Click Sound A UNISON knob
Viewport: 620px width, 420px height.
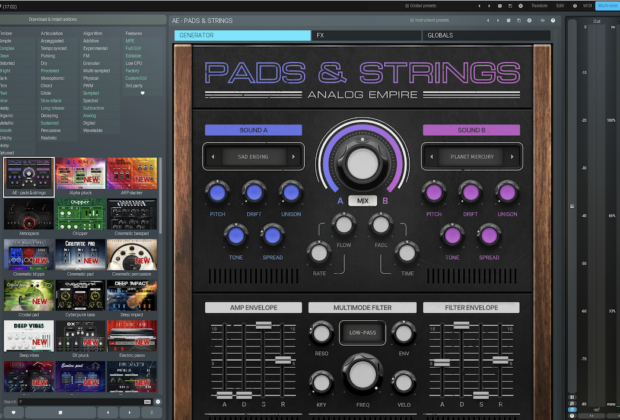pos(291,193)
